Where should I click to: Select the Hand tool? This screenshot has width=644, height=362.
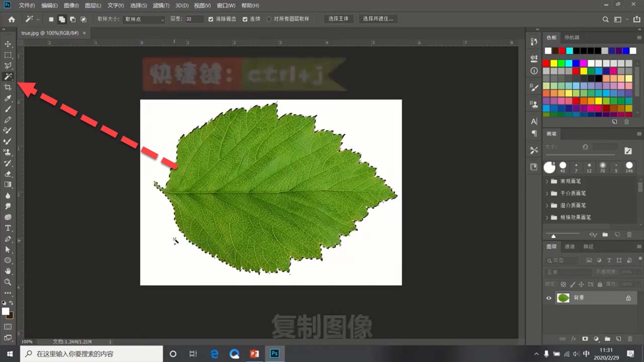click(x=8, y=271)
